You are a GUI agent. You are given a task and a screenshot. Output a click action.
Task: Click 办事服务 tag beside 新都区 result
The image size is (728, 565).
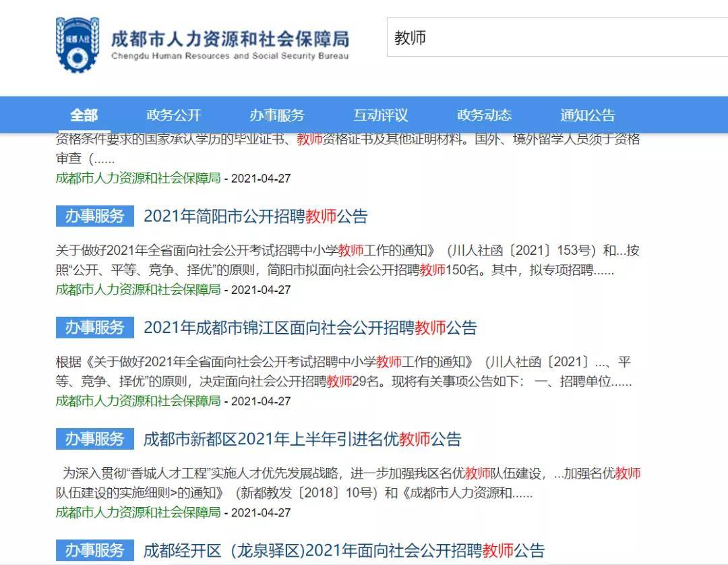95,440
